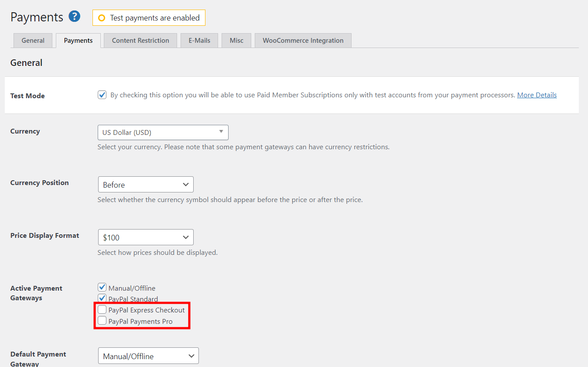Click the Currency Position label
The height and width of the screenshot is (367, 588).
click(40, 183)
